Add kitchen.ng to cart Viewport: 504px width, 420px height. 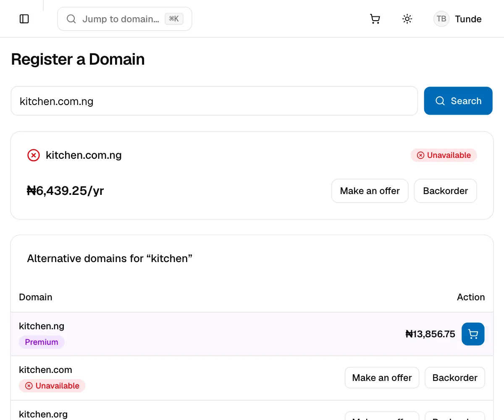coord(473,334)
